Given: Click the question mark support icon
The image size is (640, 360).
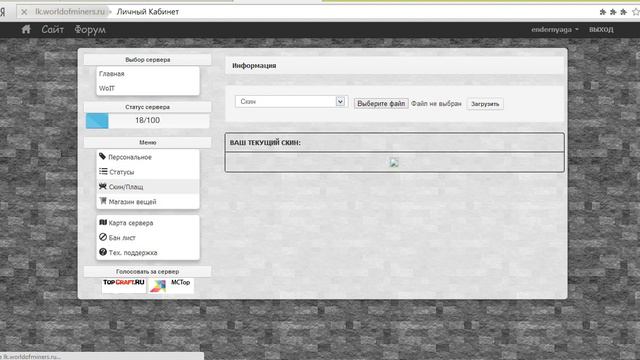Looking at the screenshot, I should [x=102, y=252].
